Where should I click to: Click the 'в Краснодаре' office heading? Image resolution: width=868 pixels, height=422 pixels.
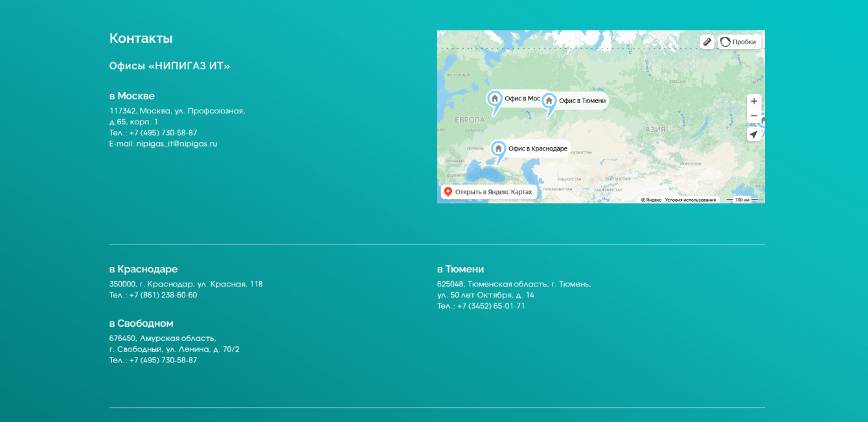point(143,269)
